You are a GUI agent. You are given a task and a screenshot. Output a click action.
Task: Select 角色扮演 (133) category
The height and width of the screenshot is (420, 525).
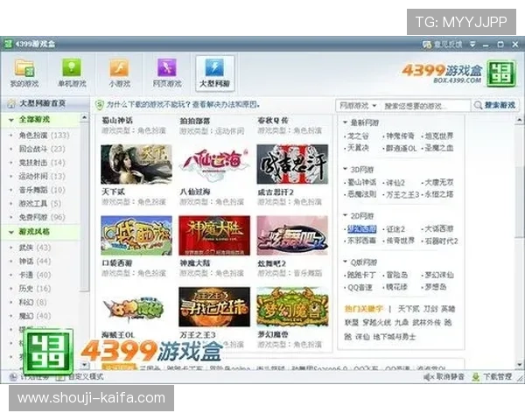(x=44, y=136)
